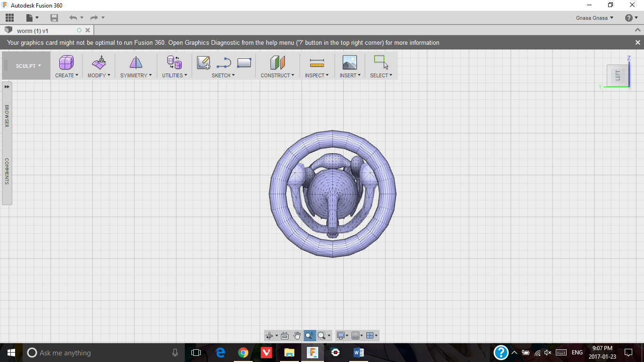
Task: Expand the Undo history dropdown arrow
Action: 82,18
